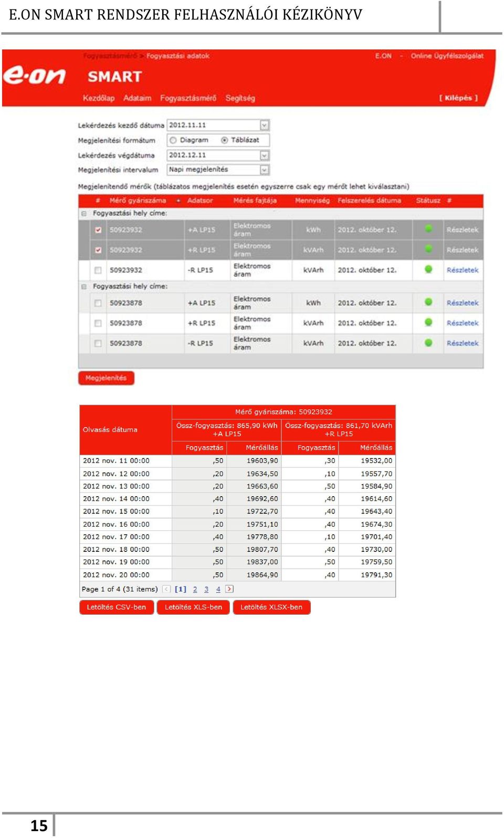Click green status dot for 50923932 -R LP15
Image resolution: width=504 pixels, height=838 pixels.
click(x=428, y=269)
